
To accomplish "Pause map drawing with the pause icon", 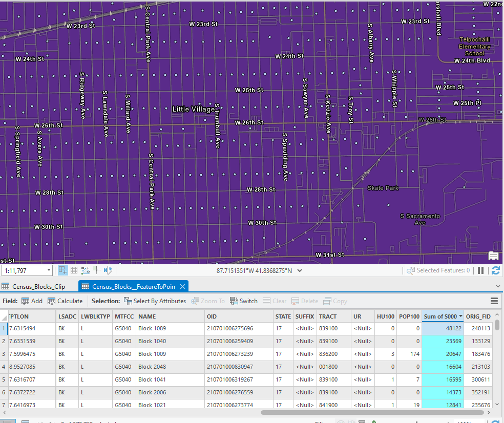I will 480,270.
